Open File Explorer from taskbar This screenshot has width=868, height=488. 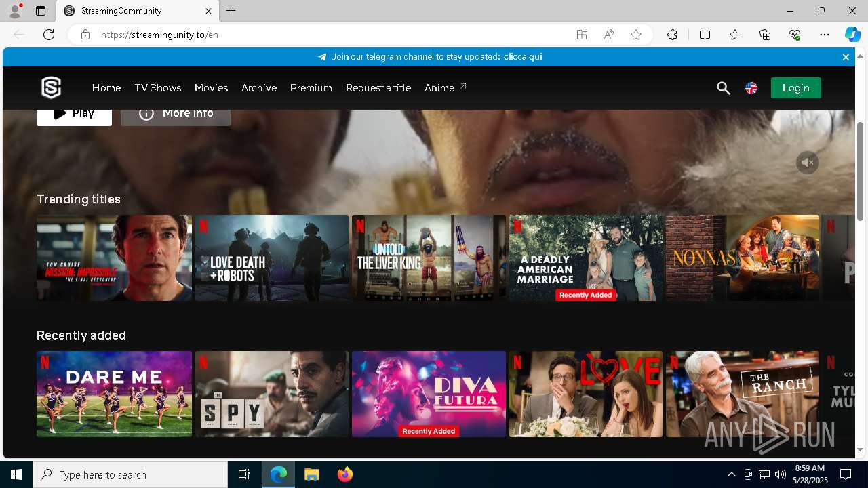tap(311, 474)
